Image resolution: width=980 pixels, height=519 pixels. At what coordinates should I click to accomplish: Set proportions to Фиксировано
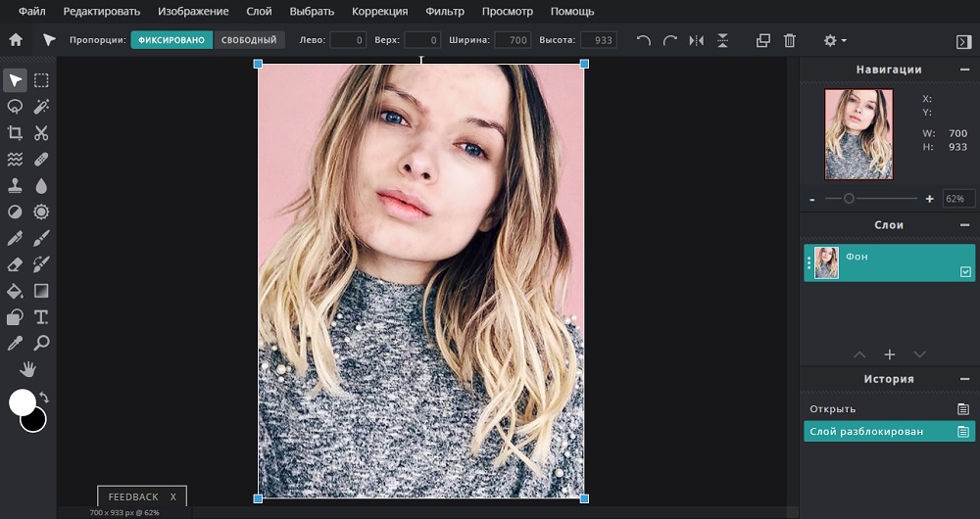pos(171,40)
